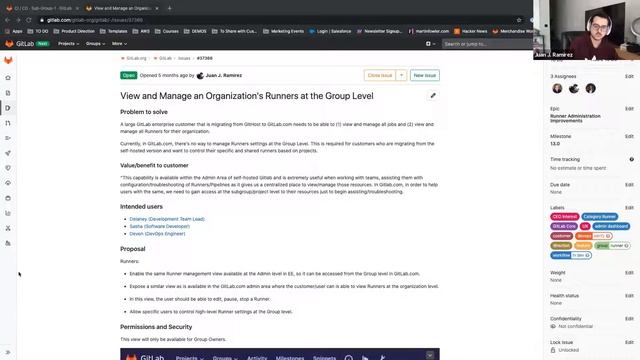
Task: Click the admin dashboard label
Action: click(611, 226)
